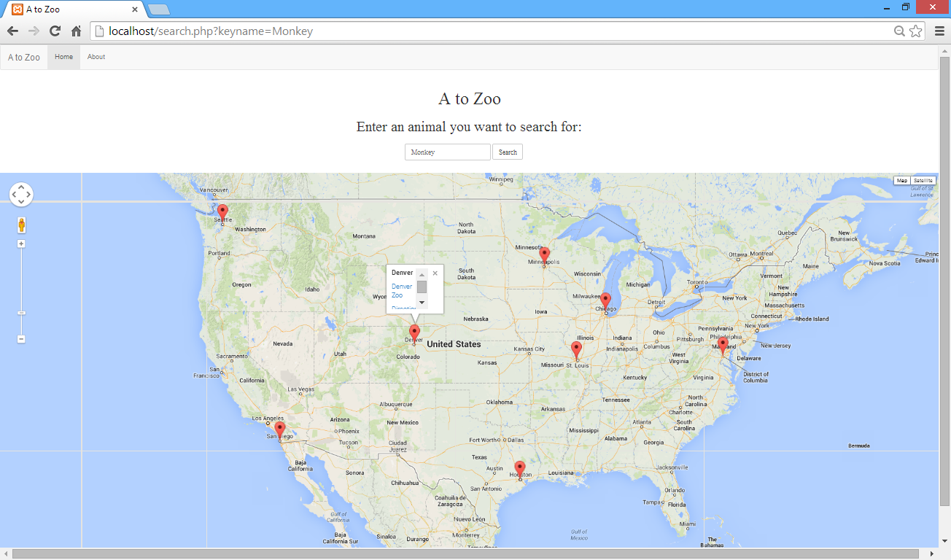Screen dimensions: 951x560
Task: Click the horizontal scrollbar thumb at bottom
Action: 465,554
